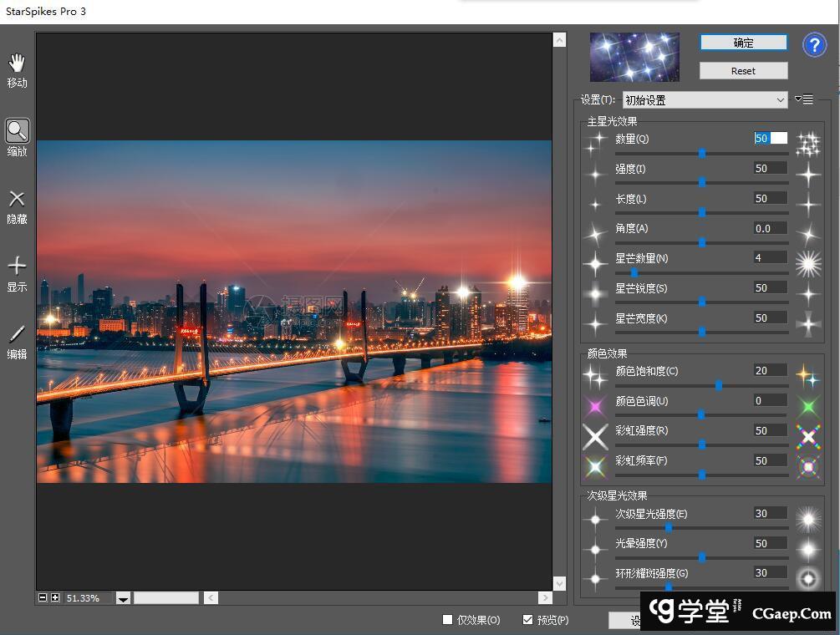Click the zoom-in plus icon below preview
Viewport: 840px width, 635px height.
coord(55,597)
